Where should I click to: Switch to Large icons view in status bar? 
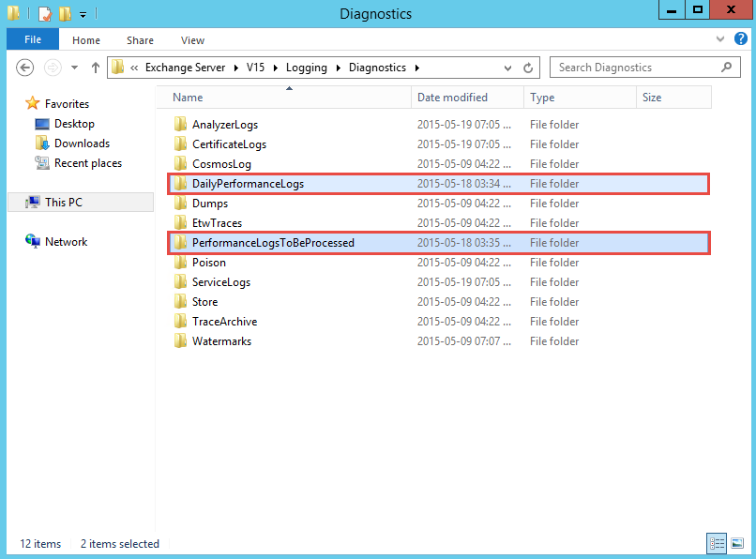736,544
